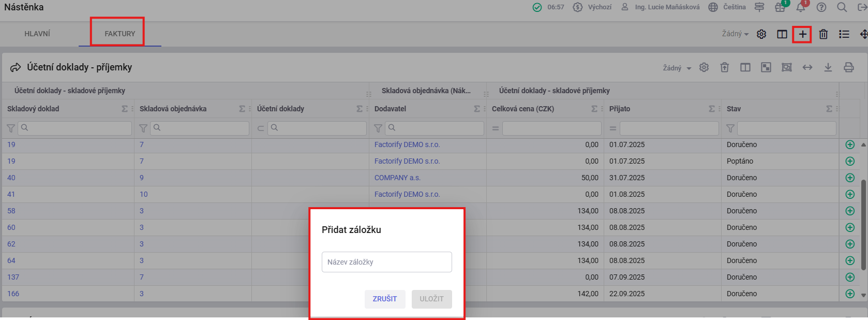
Task: Open the search magnifier in top bar
Action: tap(842, 7)
